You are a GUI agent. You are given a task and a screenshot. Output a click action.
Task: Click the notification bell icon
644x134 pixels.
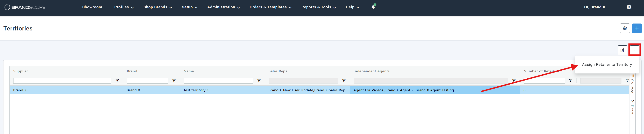[373, 7]
